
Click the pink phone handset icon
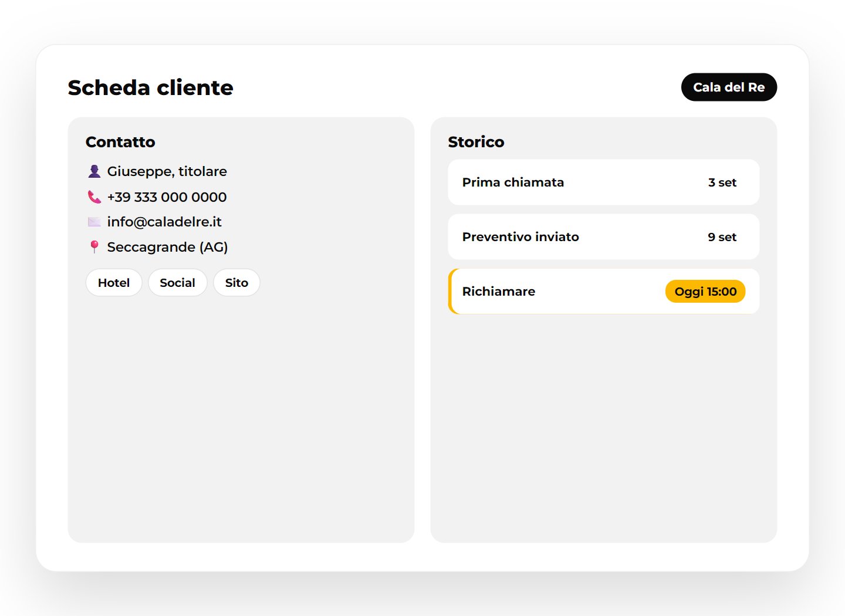point(94,197)
